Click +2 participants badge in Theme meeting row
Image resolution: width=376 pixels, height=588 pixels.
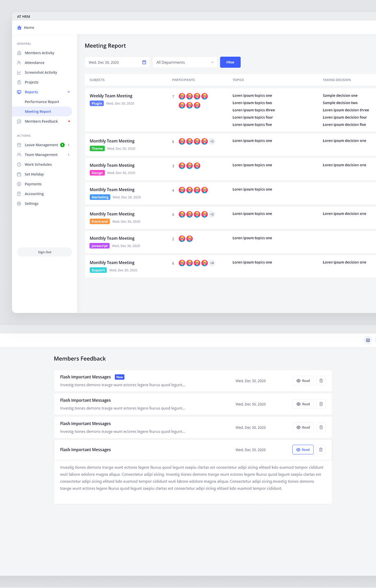pyautogui.click(x=212, y=141)
